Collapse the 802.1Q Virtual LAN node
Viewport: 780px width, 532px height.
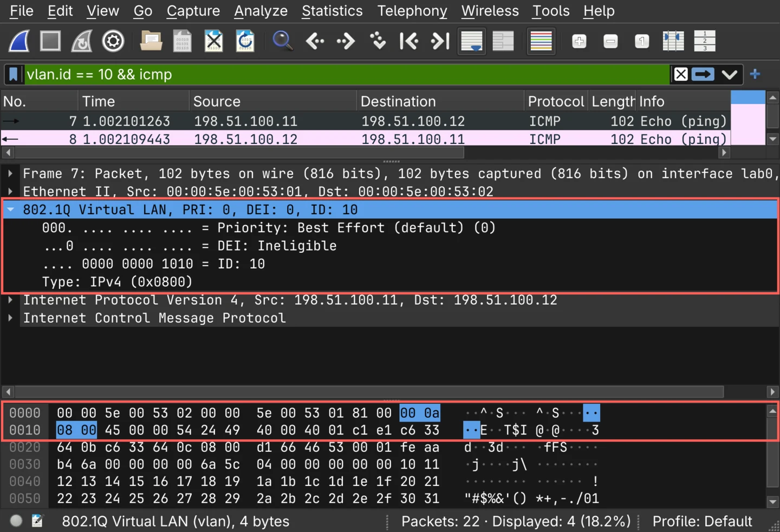click(x=10, y=209)
